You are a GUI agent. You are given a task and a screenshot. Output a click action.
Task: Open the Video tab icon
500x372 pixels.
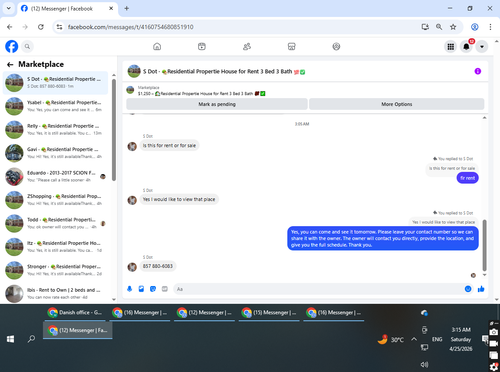pos(202,47)
